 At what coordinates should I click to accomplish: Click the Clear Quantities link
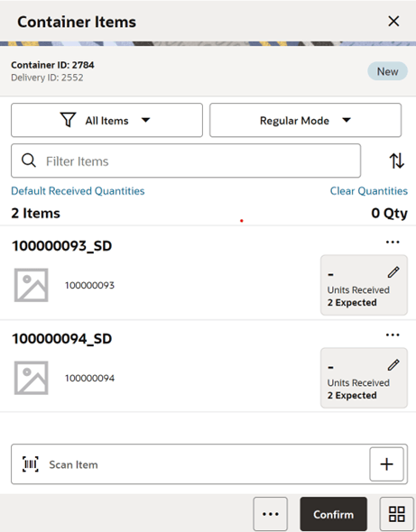click(x=369, y=191)
